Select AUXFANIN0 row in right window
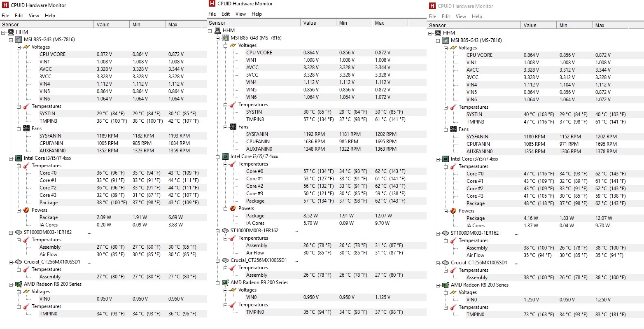This screenshot has height=329, width=644. coord(554,152)
